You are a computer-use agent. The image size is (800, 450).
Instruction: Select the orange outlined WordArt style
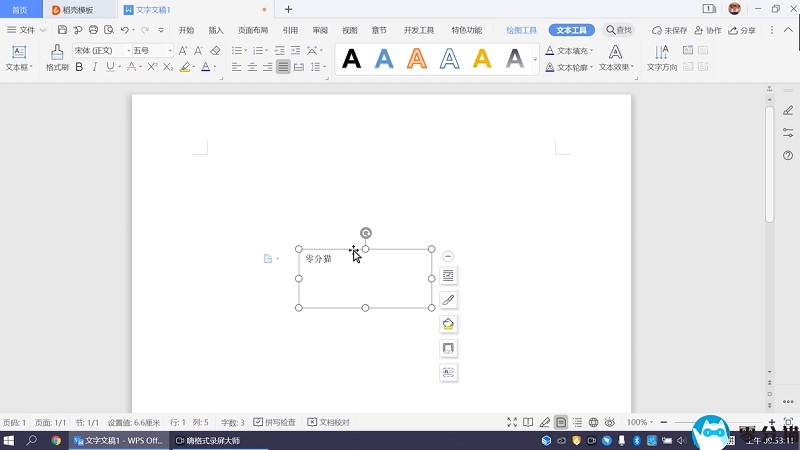[x=416, y=59]
